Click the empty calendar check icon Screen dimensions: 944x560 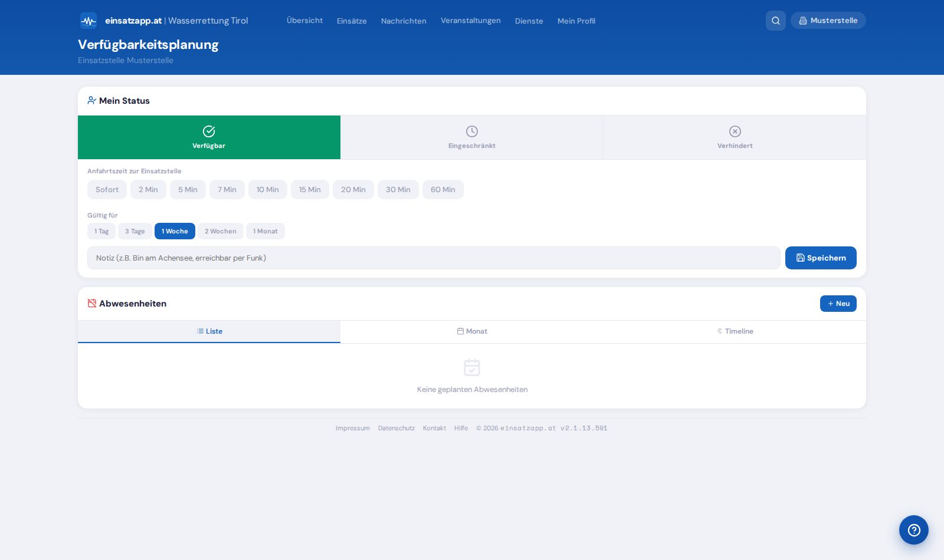[x=472, y=367]
